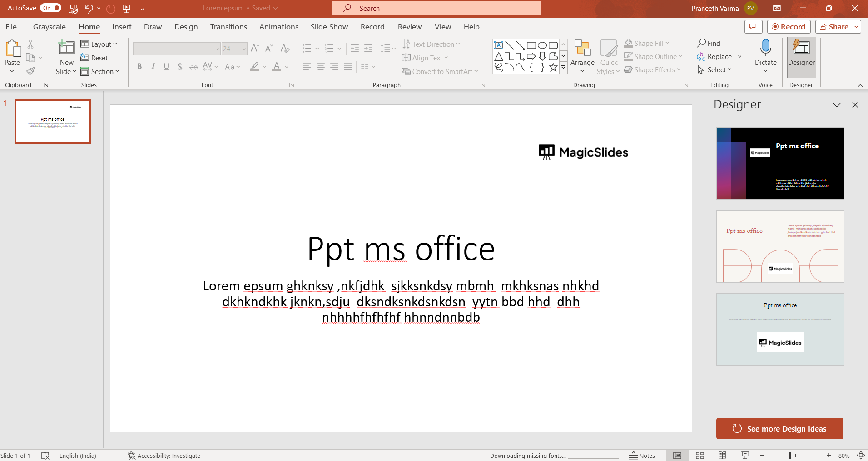The height and width of the screenshot is (461, 868).
Task: Select the black Designer layout thumbnail
Action: click(780, 163)
